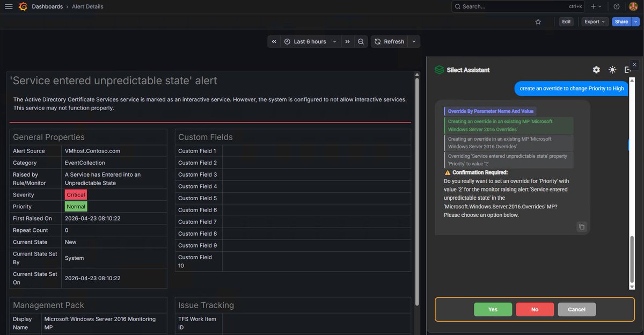Click the General Properties header
Screen dimensions: 644x335
click(x=49, y=137)
